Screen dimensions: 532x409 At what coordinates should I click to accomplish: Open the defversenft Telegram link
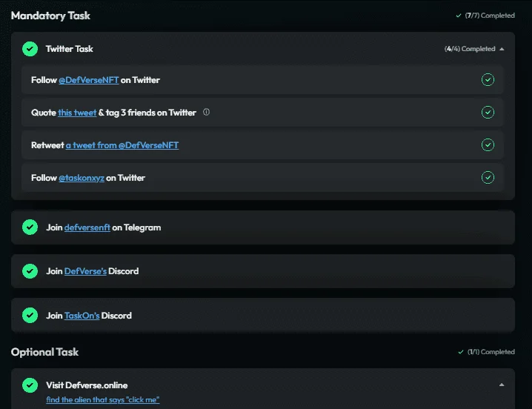[87, 227]
